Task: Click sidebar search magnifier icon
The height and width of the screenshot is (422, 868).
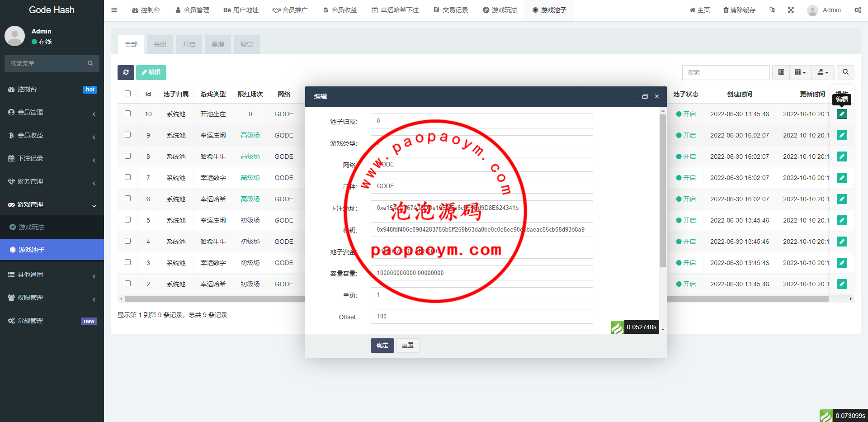Action: 90,63
